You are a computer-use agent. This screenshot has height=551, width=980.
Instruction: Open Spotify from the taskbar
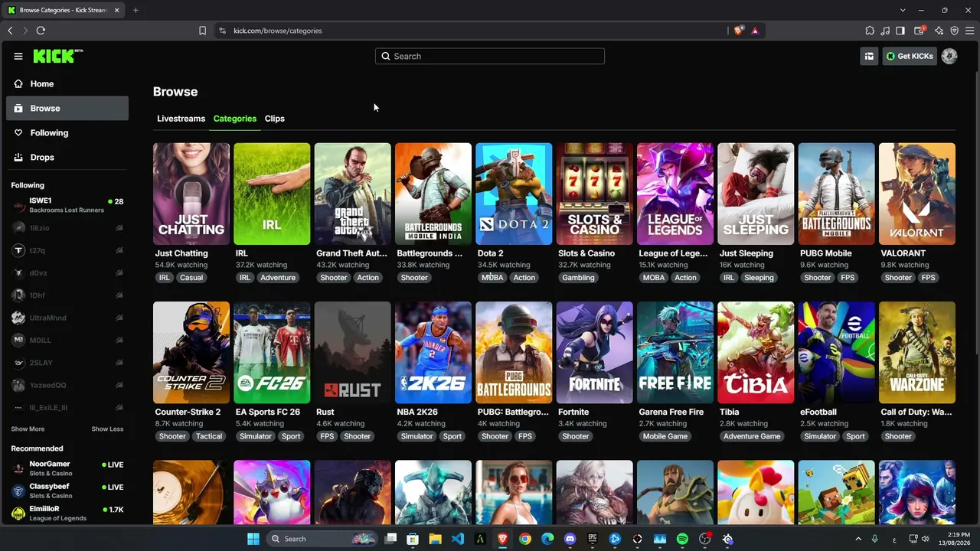coord(682,539)
